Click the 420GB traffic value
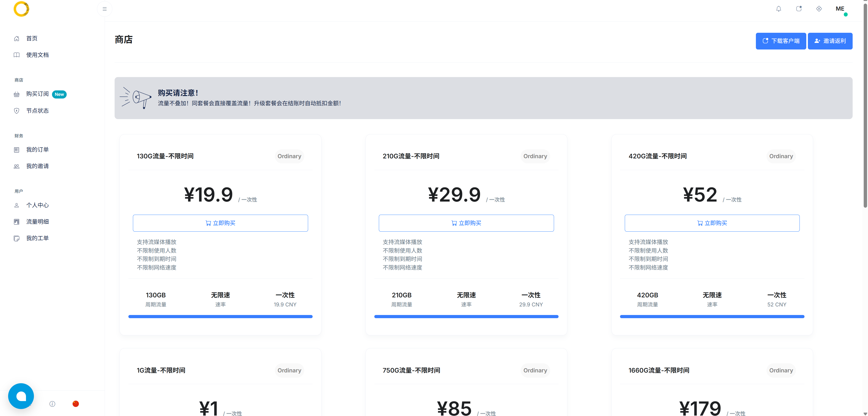868x416 pixels. coord(647,295)
